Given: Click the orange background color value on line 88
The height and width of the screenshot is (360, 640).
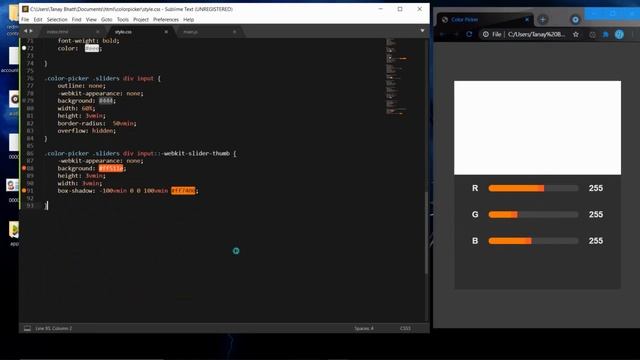Looking at the screenshot, I should [111, 168].
